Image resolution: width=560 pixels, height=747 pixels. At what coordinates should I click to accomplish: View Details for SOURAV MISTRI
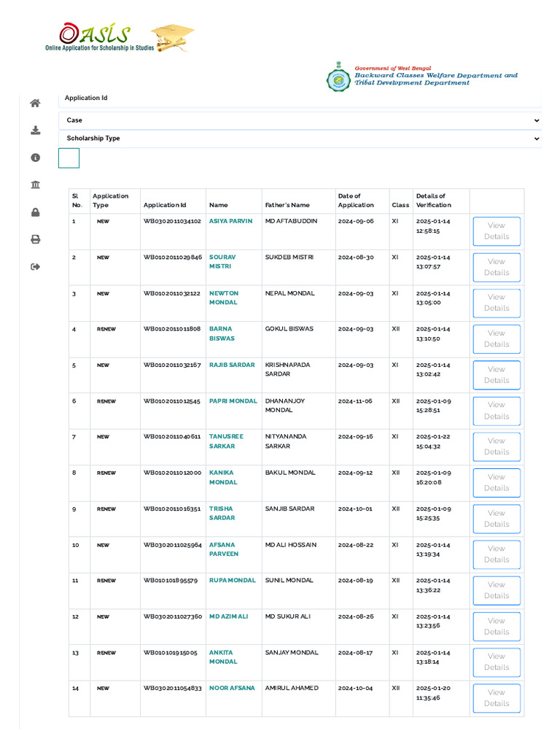(x=496, y=267)
